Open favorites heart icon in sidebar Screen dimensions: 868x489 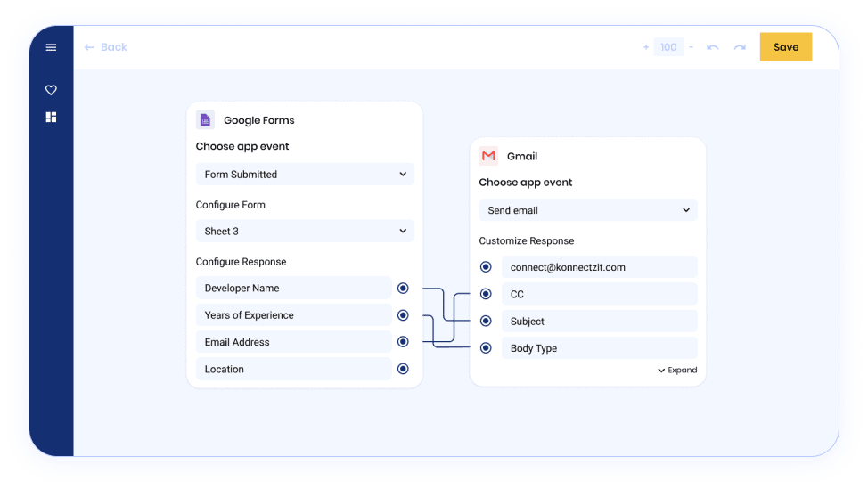pos(51,90)
